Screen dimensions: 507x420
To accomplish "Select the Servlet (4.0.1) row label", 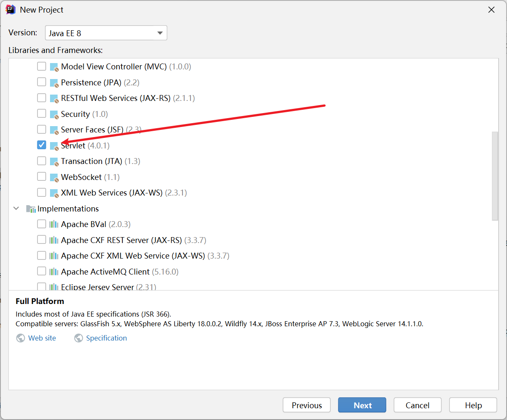I will tap(85, 145).
